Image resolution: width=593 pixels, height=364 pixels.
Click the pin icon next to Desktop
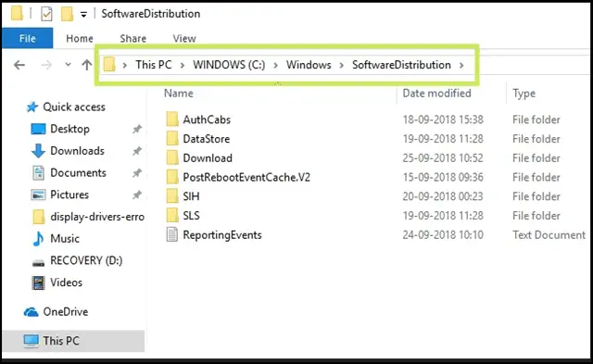pyautogui.click(x=136, y=130)
